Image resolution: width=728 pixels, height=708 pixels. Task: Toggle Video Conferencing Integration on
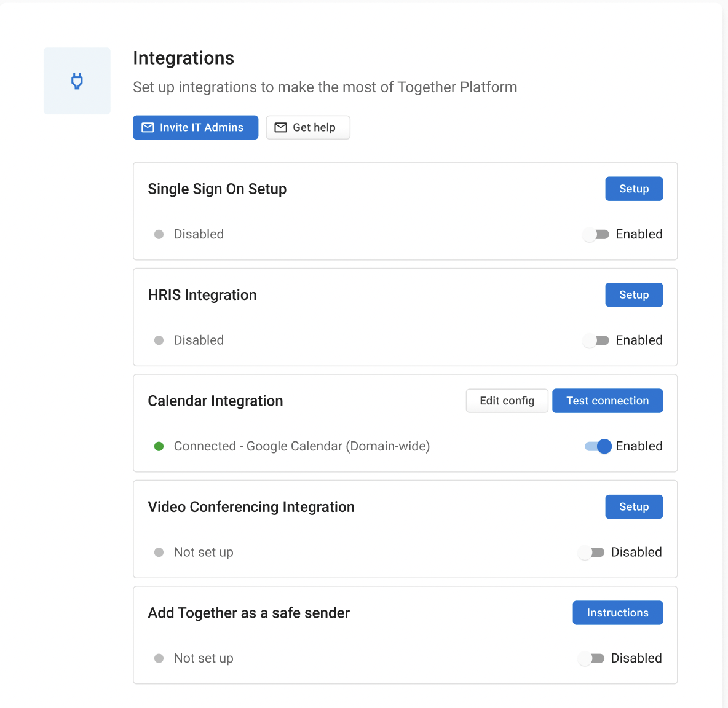[x=591, y=552]
